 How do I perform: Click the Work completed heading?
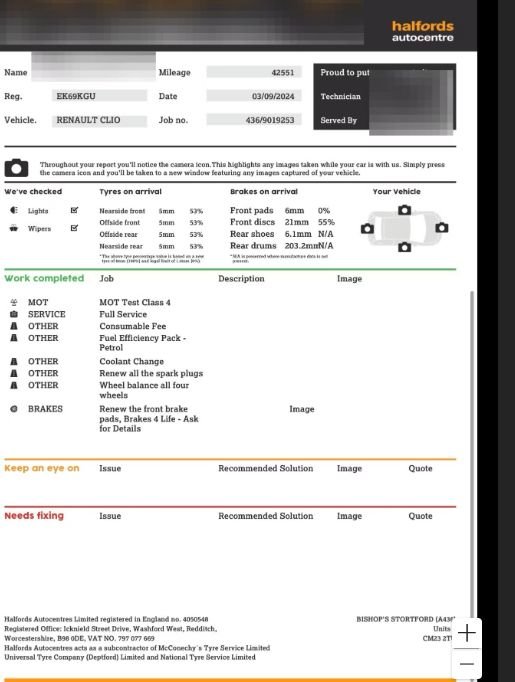point(44,278)
